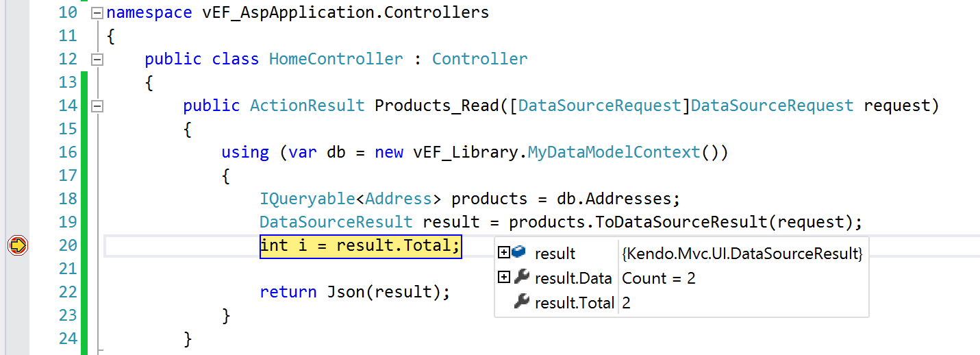Click the {Kendo.Mvc.UI.DataSourceResult} value

(742, 254)
